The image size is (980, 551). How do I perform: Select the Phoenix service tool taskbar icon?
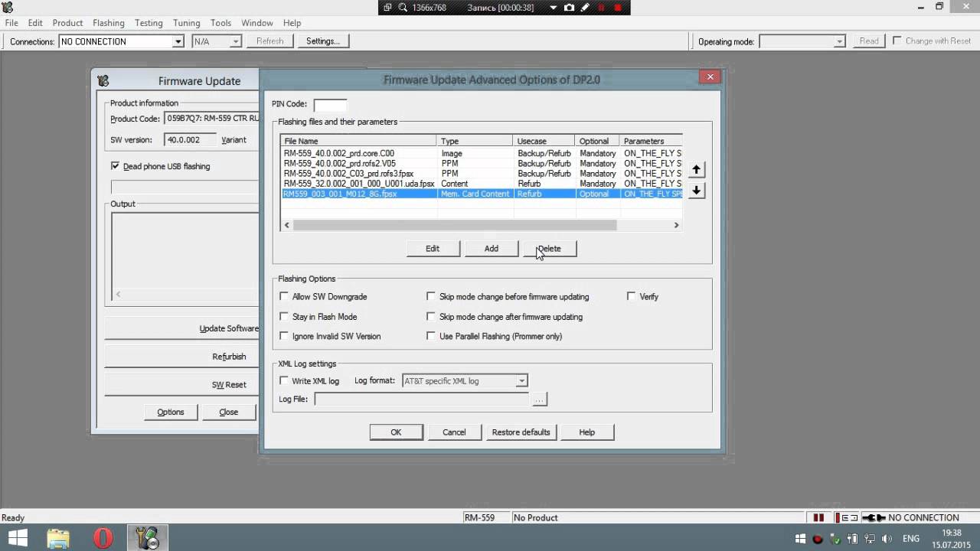point(147,538)
